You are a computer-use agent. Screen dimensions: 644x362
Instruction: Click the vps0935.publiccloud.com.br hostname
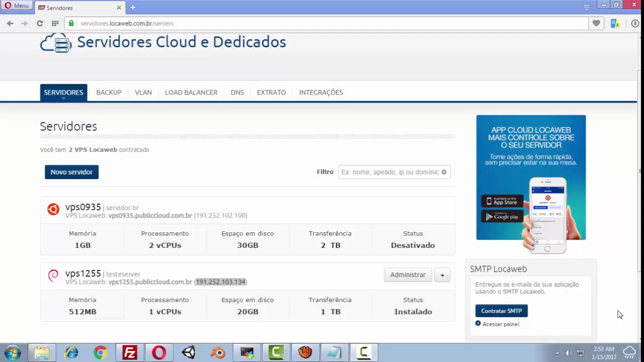point(150,215)
